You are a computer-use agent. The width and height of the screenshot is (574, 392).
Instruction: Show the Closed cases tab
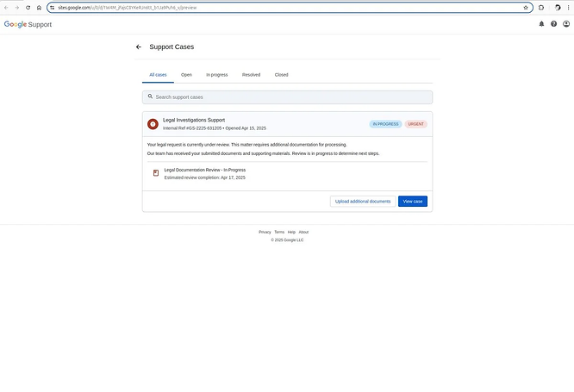pyautogui.click(x=281, y=75)
